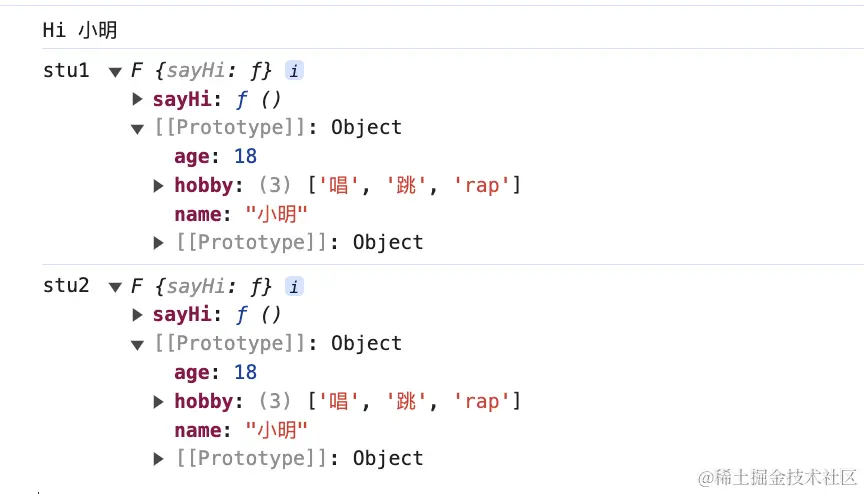Viewport: 864px width, 494px height.
Task: Expand nested [[Prototype]] Object under stu2
Action: click(159, 459)
